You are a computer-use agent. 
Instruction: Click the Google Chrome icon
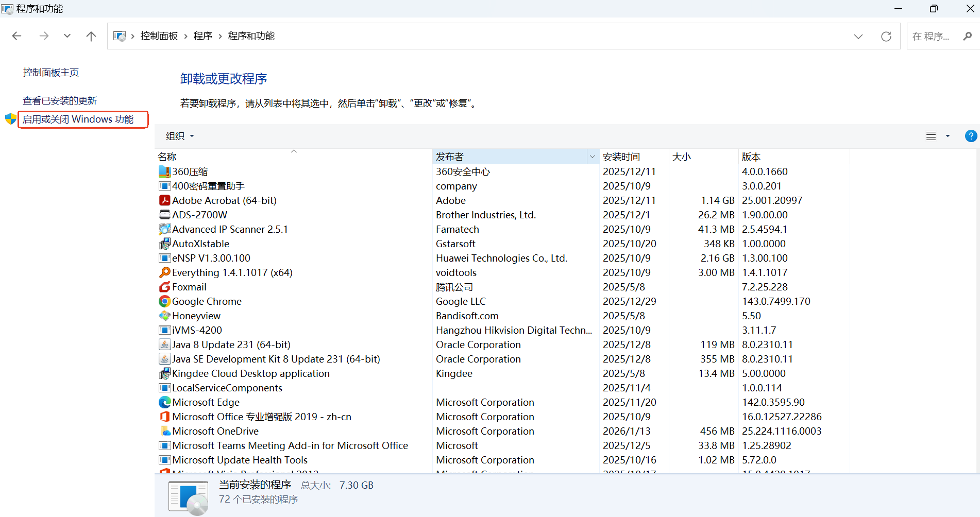tap(164, 301)
